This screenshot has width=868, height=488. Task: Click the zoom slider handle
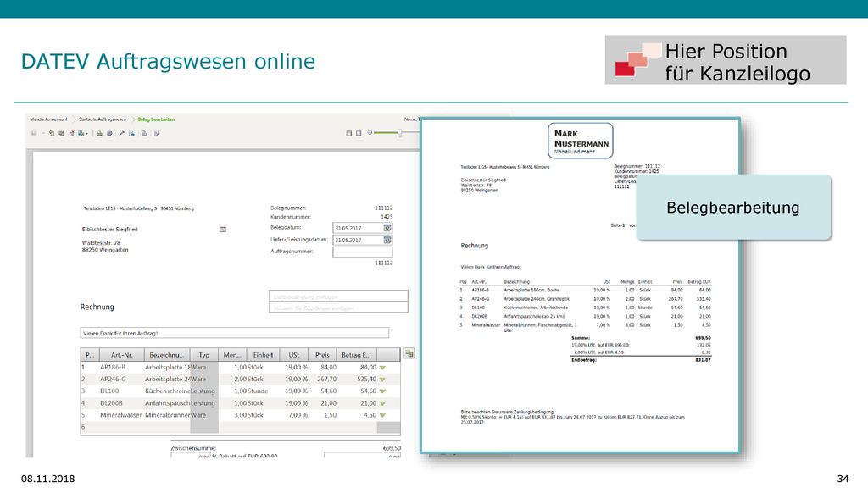coord(399,133)
